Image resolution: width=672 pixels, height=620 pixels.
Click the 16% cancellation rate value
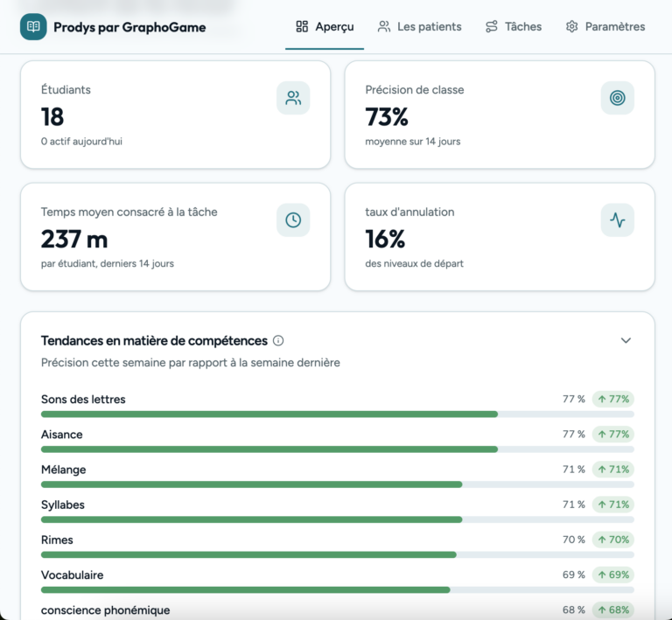(385, 239)
